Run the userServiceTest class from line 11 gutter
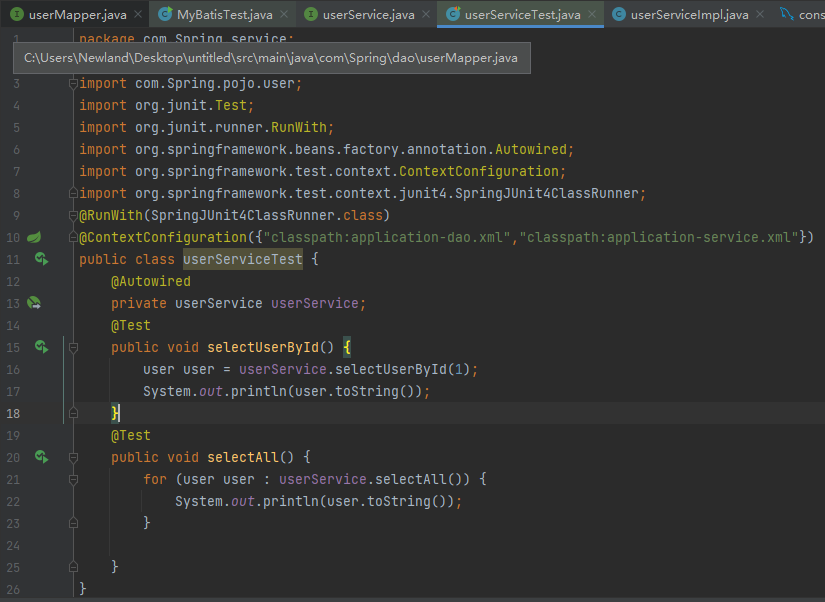 [42, 259]
